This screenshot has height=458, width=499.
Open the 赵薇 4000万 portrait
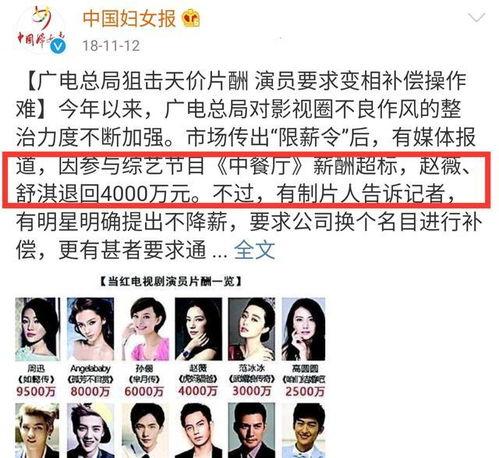click(x=198, y=329)
